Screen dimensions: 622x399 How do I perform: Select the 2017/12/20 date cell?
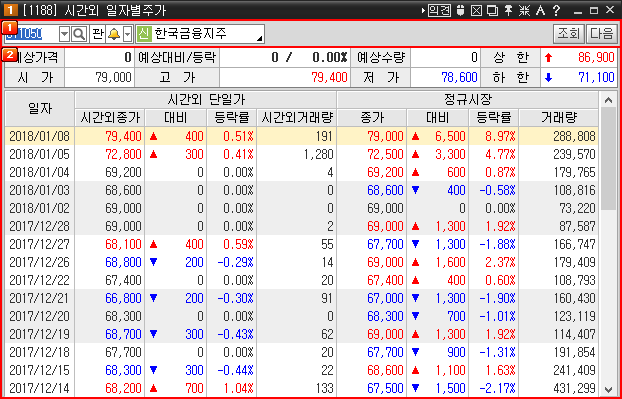40,316
